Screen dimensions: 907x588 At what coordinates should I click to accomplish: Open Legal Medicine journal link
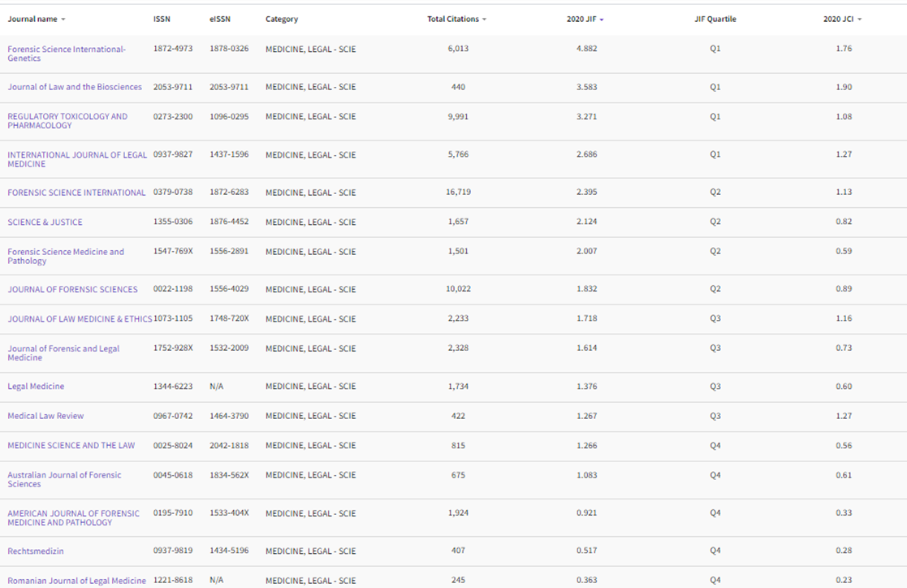tap(36, 387)
